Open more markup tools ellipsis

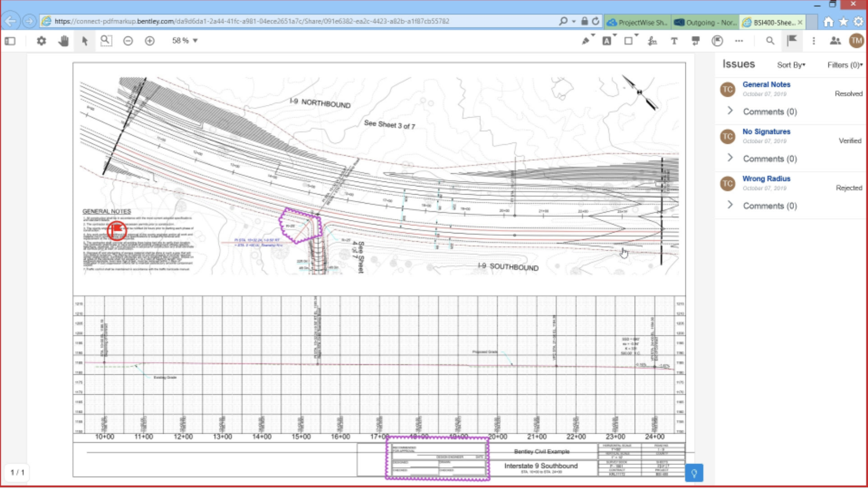[739, 41]
